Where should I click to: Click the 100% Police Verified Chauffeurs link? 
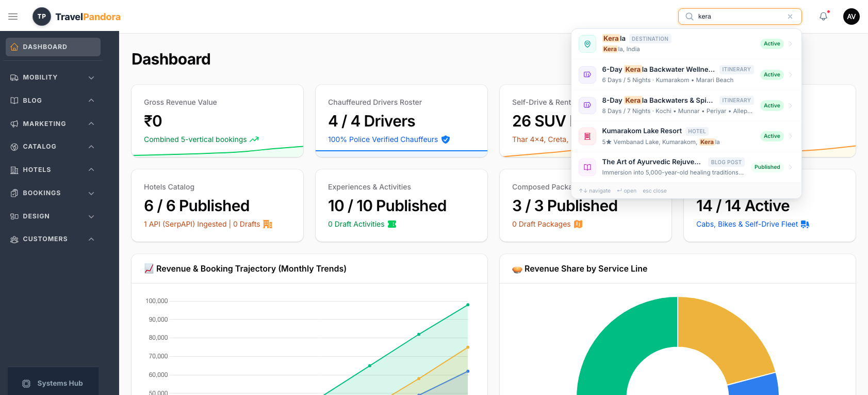coord(383,139)
